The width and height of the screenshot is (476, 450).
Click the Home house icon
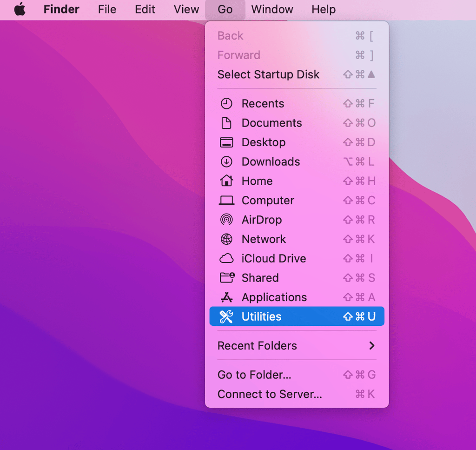point(226,181)
